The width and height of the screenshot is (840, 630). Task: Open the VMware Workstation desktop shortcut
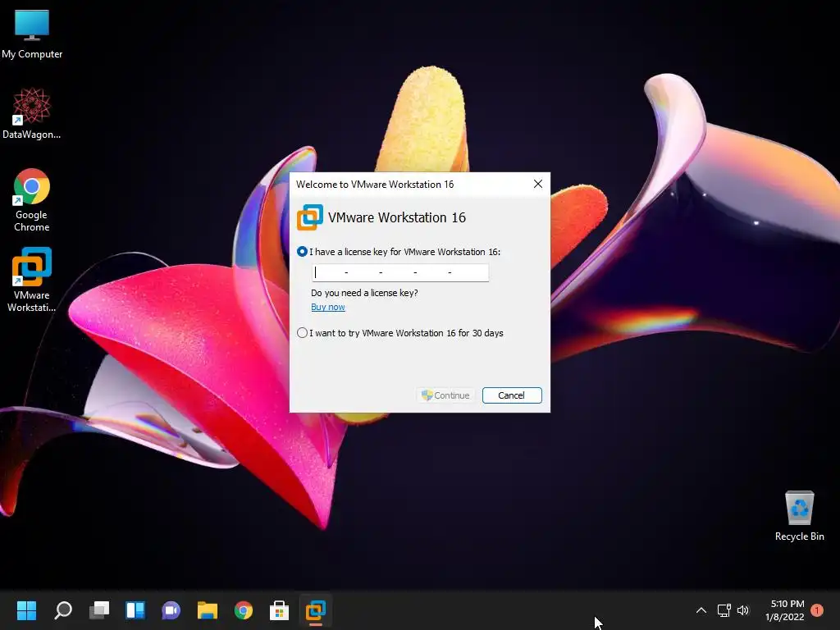click(x=32, y=280)
